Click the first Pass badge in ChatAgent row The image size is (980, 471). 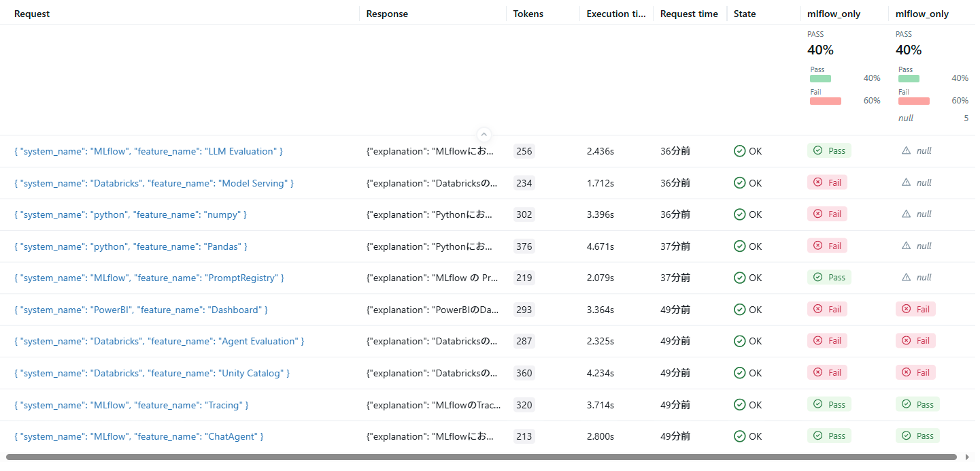tap(829, 436)
